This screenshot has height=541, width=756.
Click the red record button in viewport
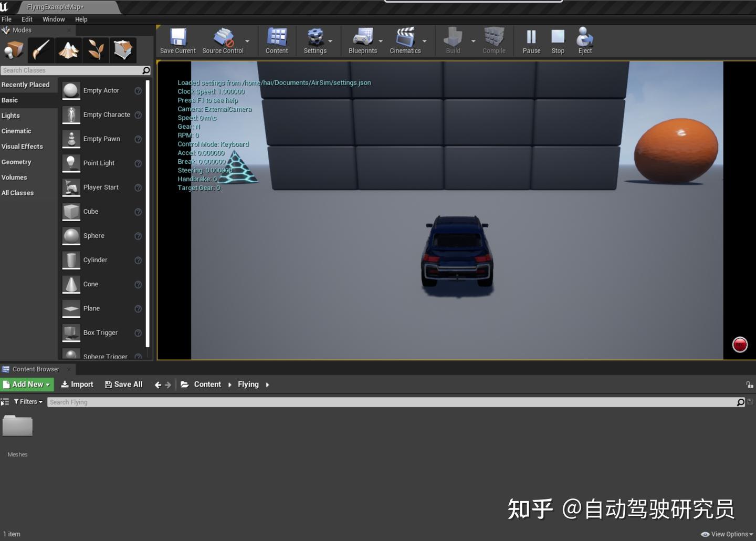coord(740,345)
